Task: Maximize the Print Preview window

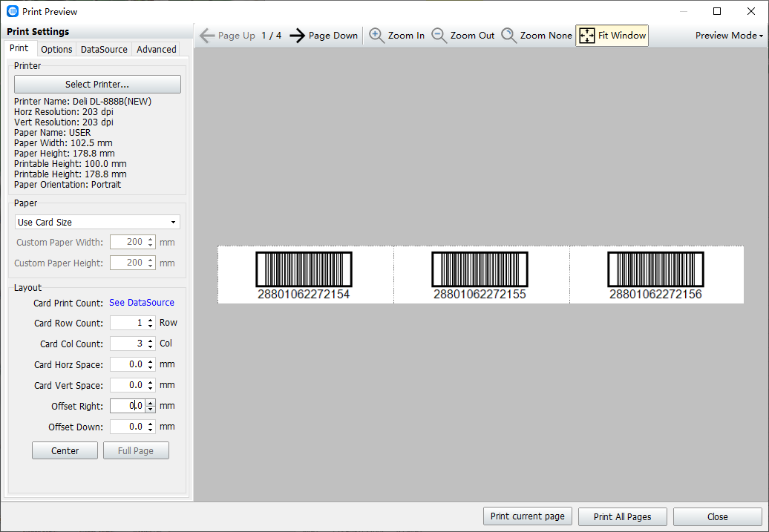Action: 717,11
